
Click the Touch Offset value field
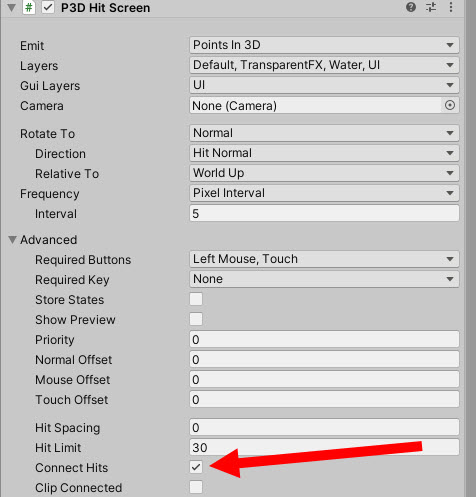[x=324, y=399]
